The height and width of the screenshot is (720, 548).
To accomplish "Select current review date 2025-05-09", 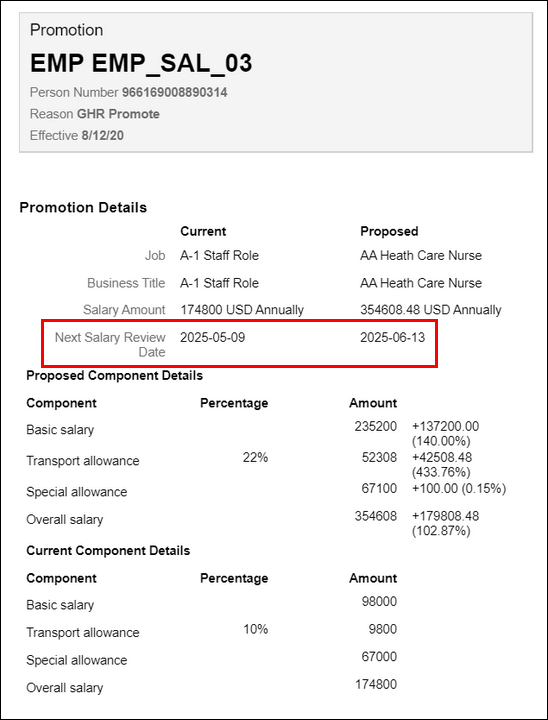I will tap(213, 338).
